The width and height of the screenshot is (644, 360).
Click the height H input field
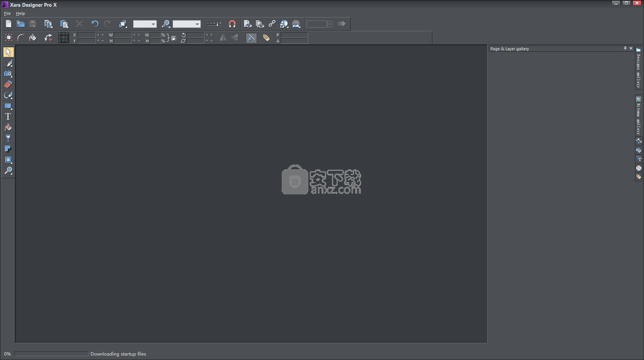point(123,41)
